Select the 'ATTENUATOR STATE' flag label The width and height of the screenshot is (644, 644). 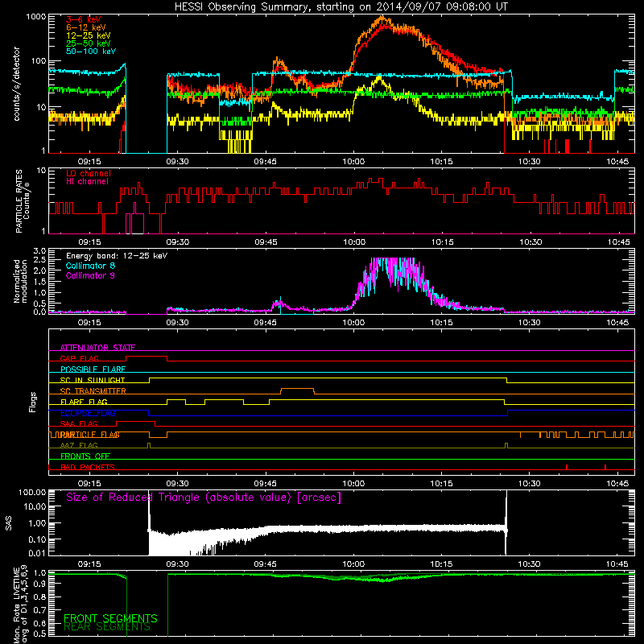coord(97,348)
